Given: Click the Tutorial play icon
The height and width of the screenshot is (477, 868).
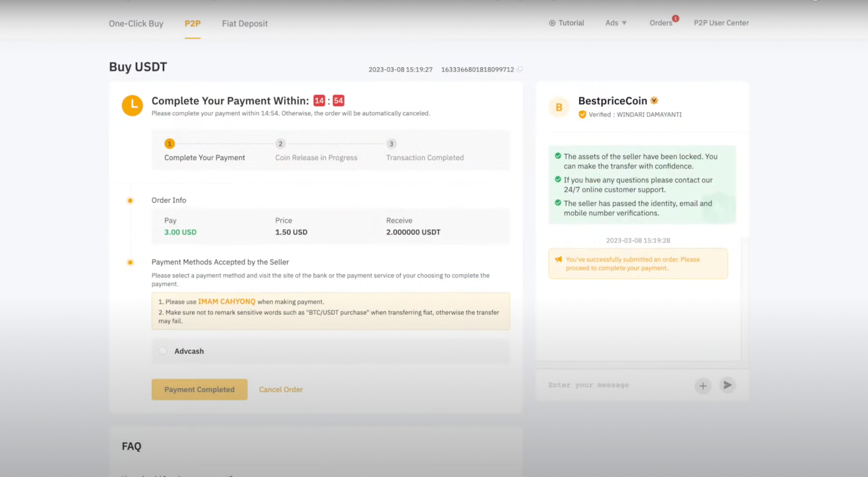Looking at the screenshot, I should 552,23.
